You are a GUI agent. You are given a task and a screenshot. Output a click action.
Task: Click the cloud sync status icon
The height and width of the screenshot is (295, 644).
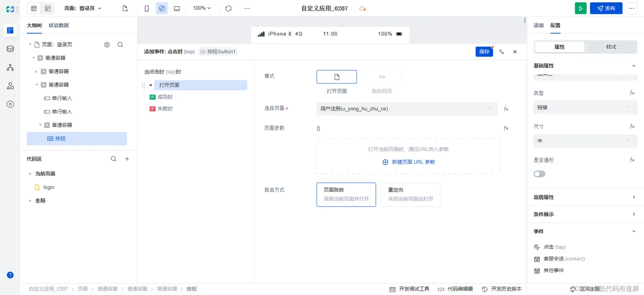point(362,9)
